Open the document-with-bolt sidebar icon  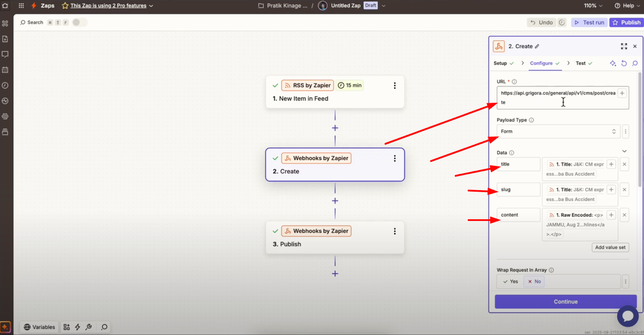[x=5, y=39]
